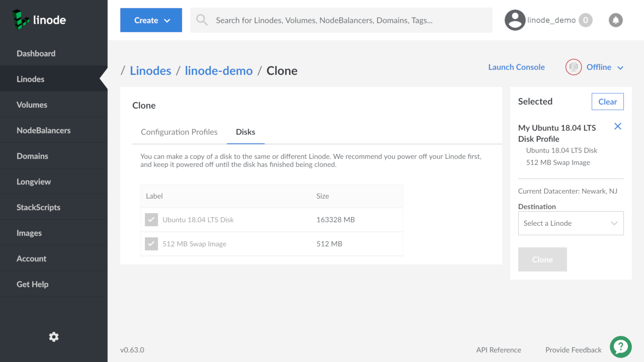Go to Volumes in the sidebar
Image resolution: width=644 pixels, height=362 pixels.
click(32, 105)
